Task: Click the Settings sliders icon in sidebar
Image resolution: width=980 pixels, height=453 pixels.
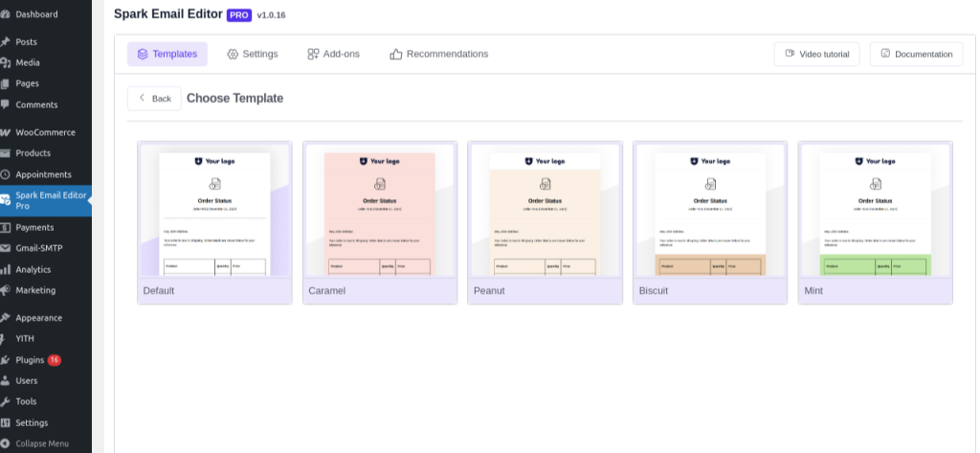Action: 5,423
